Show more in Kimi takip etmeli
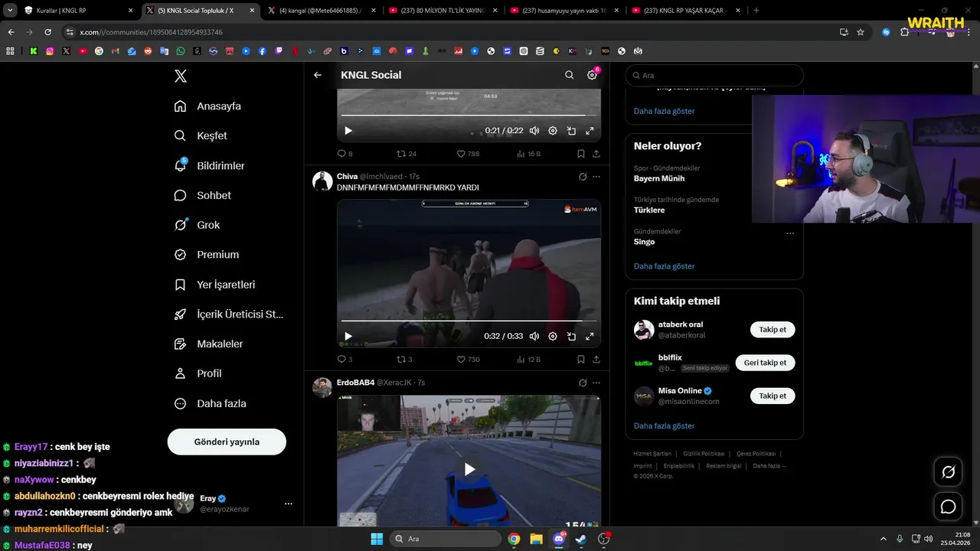 pos(664,425)
